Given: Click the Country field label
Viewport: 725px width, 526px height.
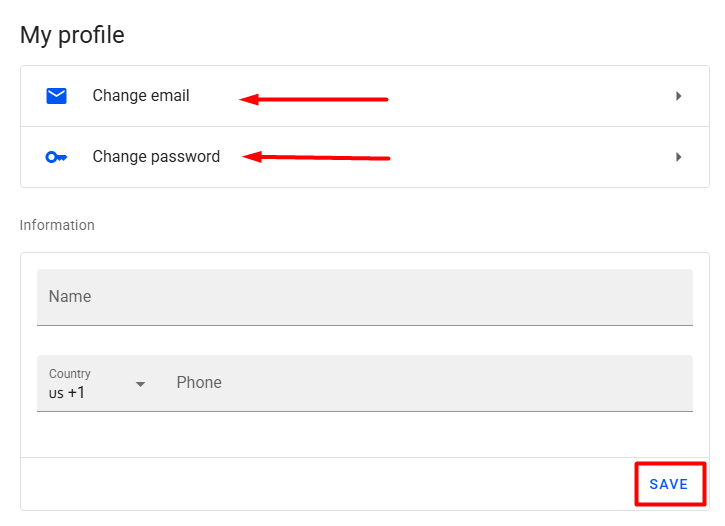Looking at the screenshot, I should 70,374.
